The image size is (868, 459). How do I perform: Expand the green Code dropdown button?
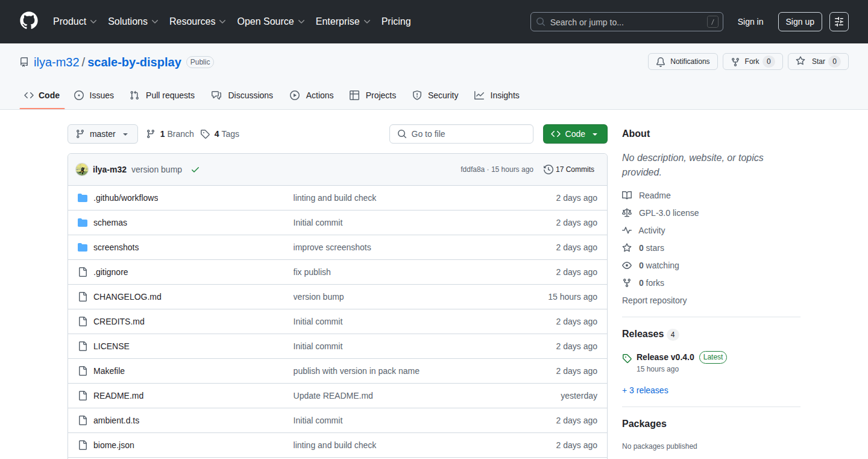[575, 134]
